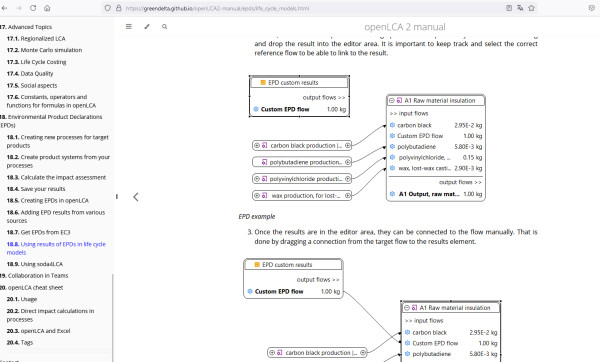Screen dimensions: 600x362
Task: Open 18.3 Calculate the impact assessment
Action: pos(56,177)
